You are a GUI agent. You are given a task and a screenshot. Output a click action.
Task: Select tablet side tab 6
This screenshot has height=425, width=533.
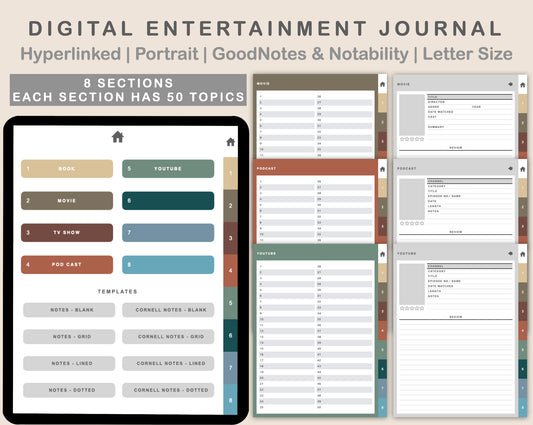[230, 336]
